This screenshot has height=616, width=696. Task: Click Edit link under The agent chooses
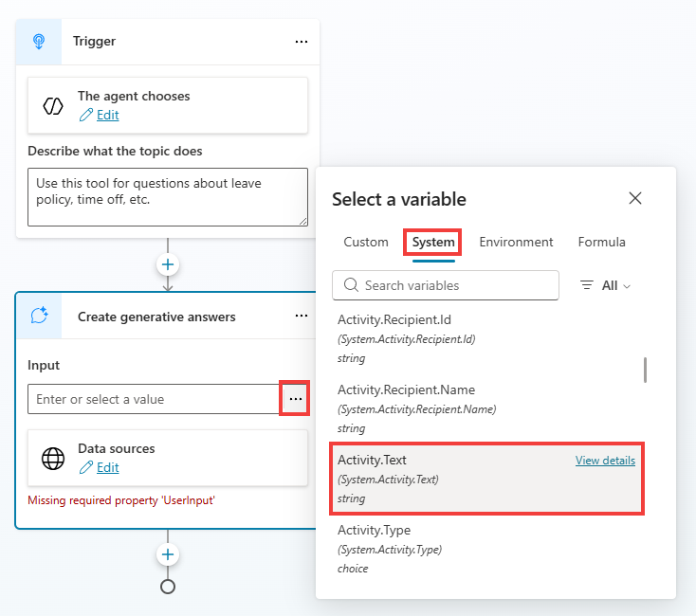coord(107,115)
